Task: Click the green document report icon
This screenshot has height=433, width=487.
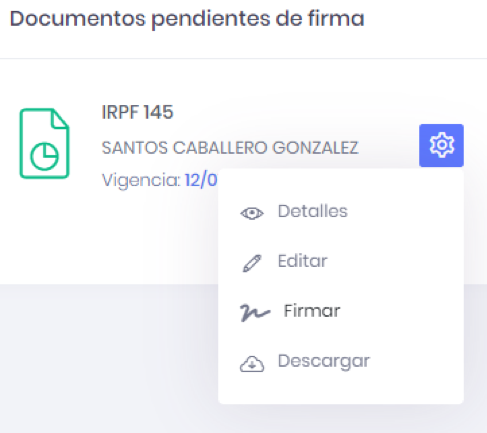Action: [x=44, y=143]
